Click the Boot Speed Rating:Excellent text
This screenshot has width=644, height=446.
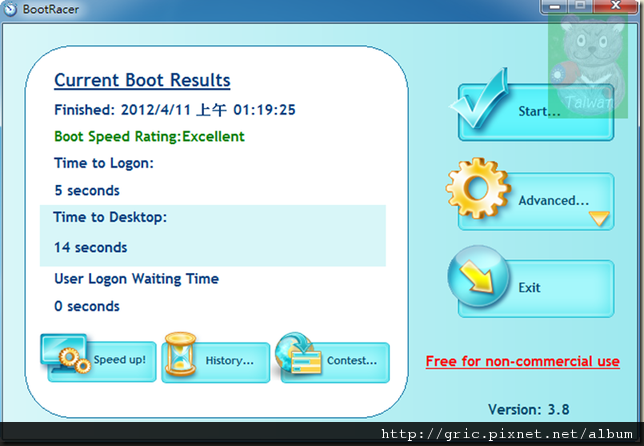click(150, 136)
